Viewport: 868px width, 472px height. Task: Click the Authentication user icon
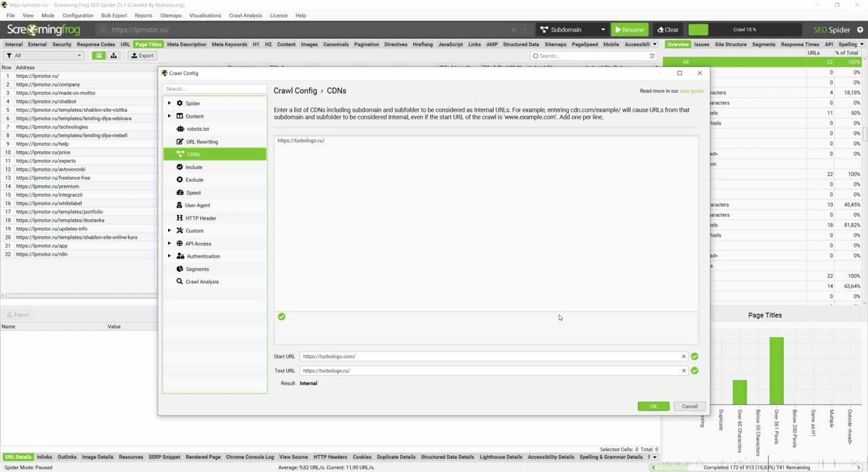click(x=180, y=256)
